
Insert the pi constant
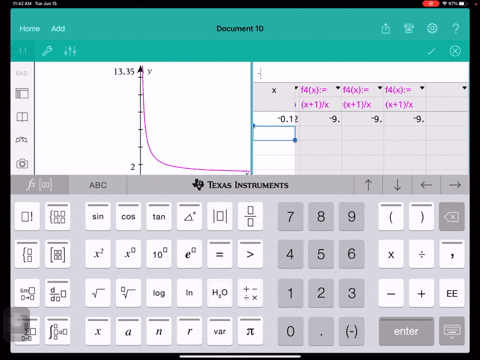250,331
